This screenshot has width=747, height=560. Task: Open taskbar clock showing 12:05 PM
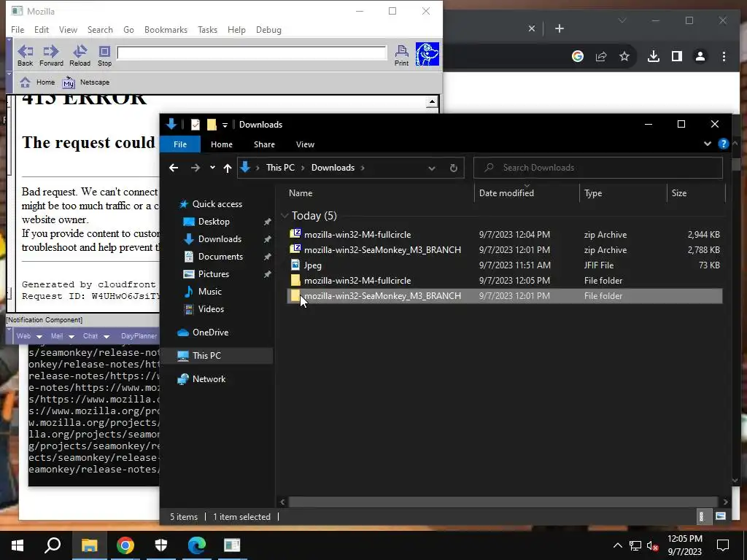pos(684,545)
